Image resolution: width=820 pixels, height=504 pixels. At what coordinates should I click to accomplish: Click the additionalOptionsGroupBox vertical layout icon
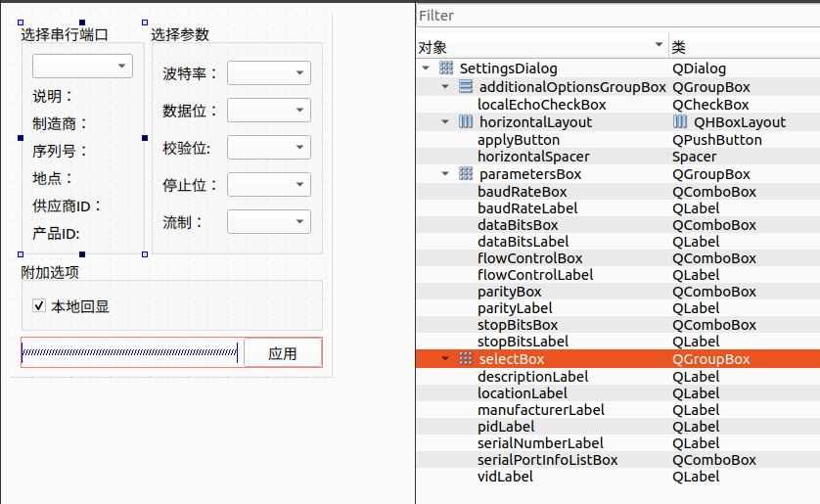pyautogui.click(x=466, y=86)
